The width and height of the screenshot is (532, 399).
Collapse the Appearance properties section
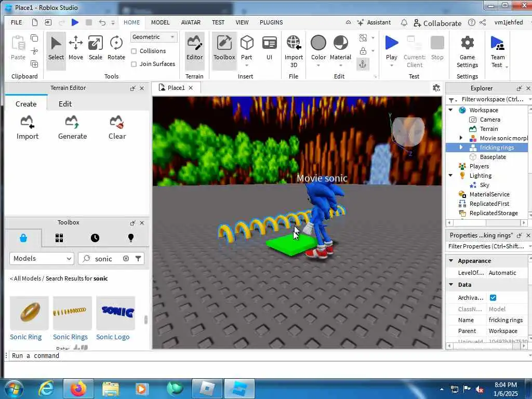(x=451, y=261)
